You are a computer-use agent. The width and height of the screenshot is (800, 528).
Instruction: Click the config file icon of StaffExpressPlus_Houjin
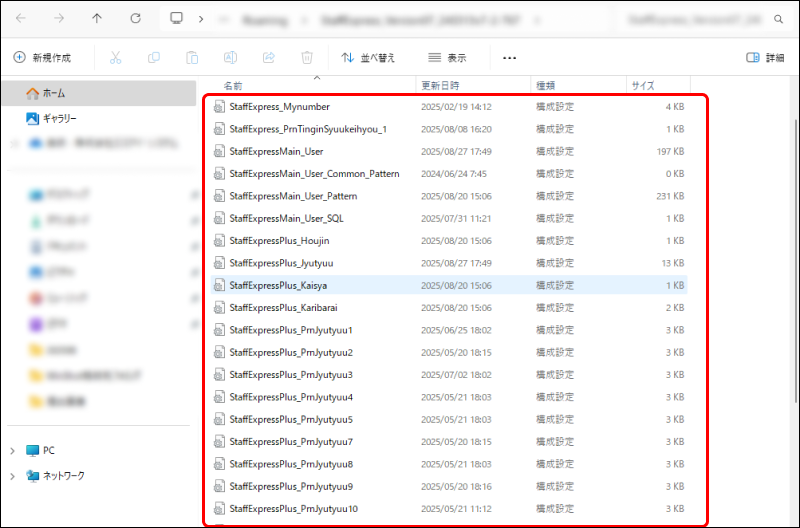point(219,241)
